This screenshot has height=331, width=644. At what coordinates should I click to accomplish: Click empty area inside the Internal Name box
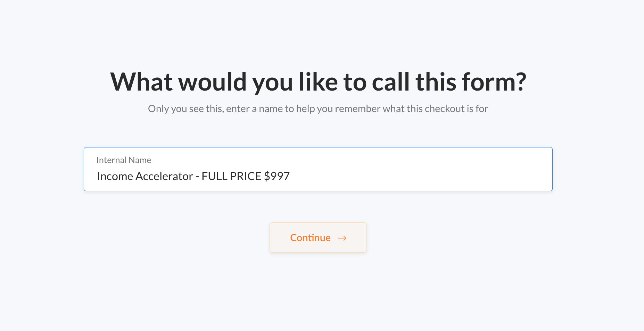coord(417,176)
